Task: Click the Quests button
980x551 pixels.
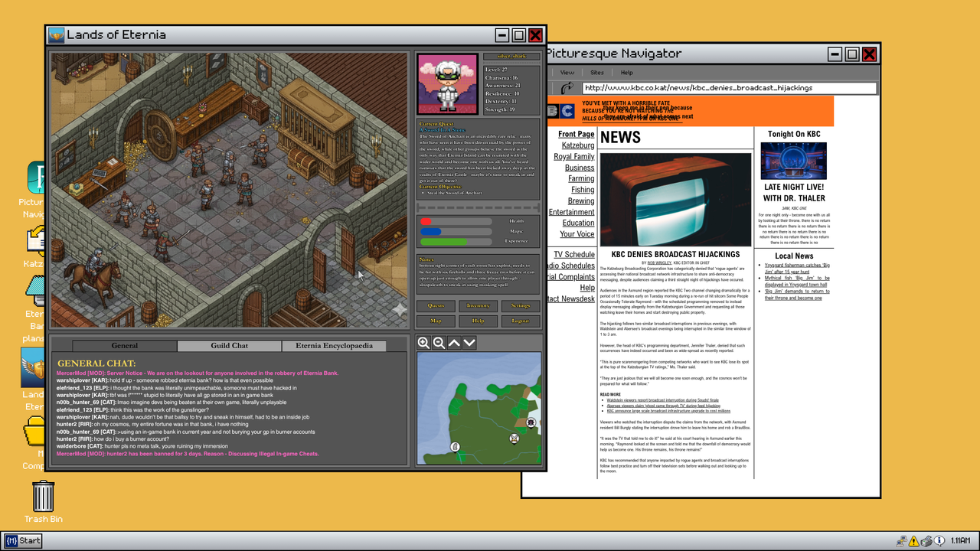Action: [x=436, y=306]
